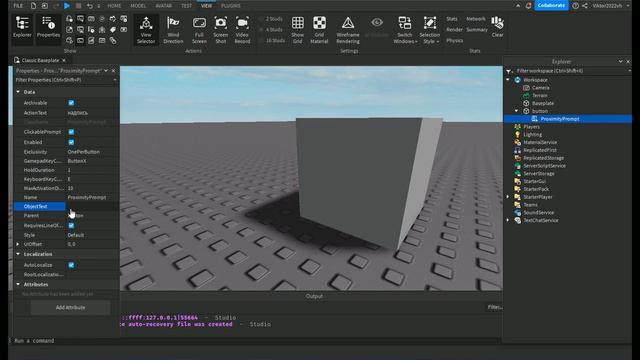Select the 4 Studs grid option

click(x=271, y=30)
